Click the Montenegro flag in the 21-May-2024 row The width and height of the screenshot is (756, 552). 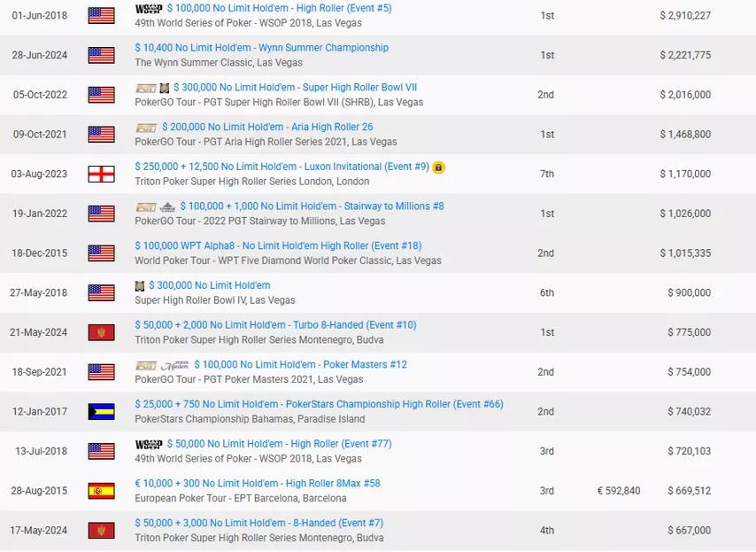[x=101, y=332]
